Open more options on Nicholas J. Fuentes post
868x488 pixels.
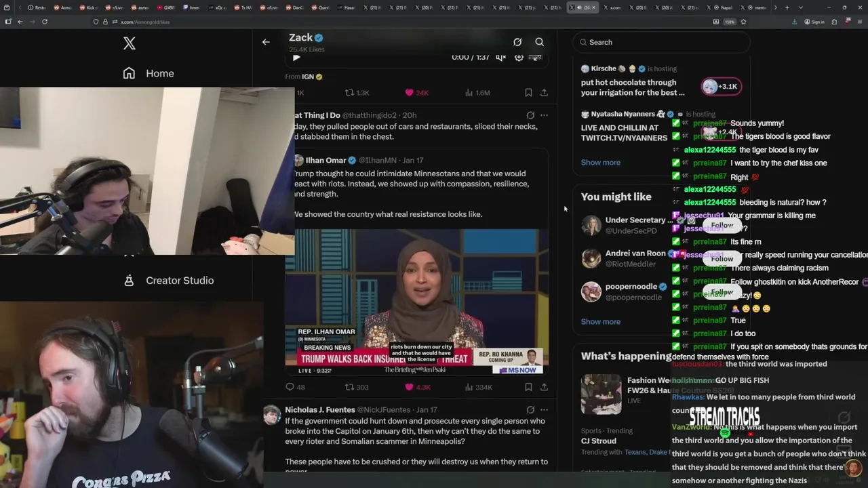[544, 410]
